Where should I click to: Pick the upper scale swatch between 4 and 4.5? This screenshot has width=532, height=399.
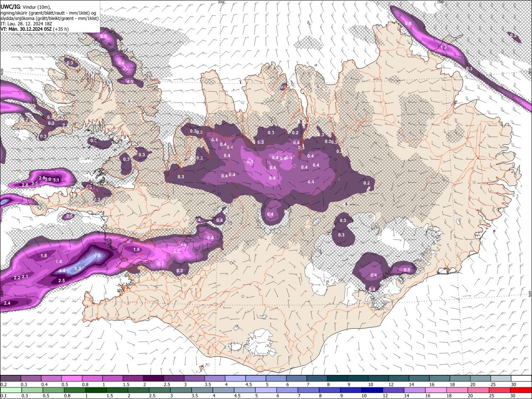[235, 379]
